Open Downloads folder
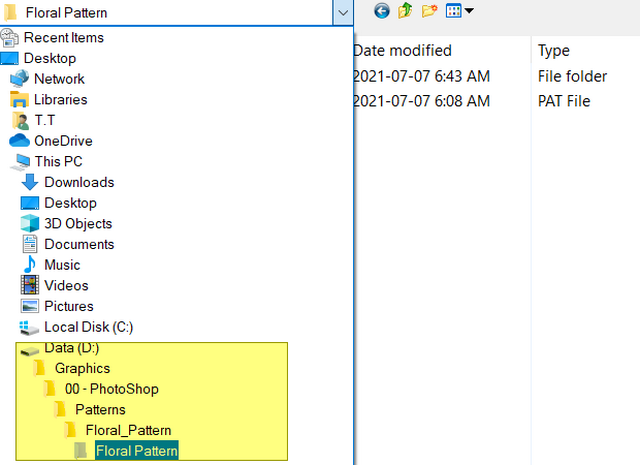640x465 pixels. pyautogui.click(x=79, y=182)
